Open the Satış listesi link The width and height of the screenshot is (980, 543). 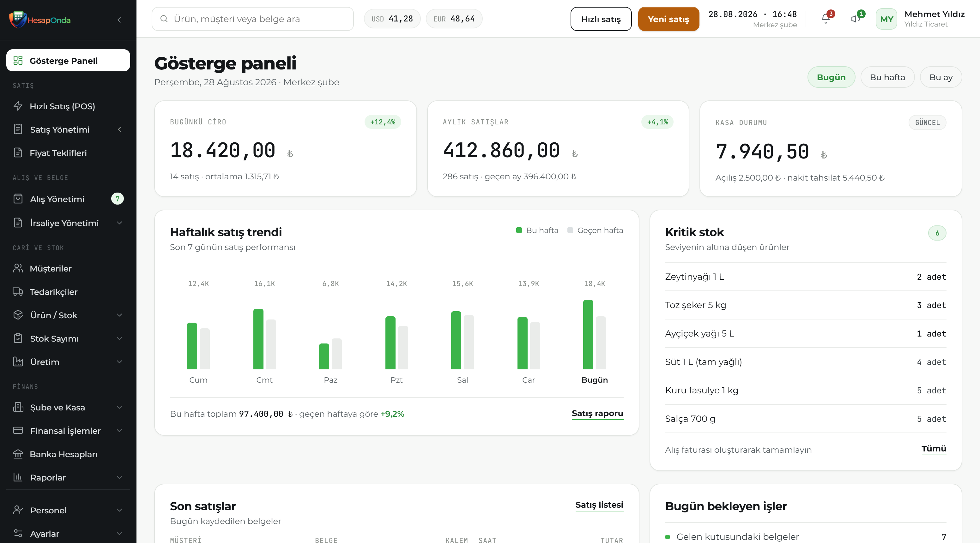click(599, 505)
